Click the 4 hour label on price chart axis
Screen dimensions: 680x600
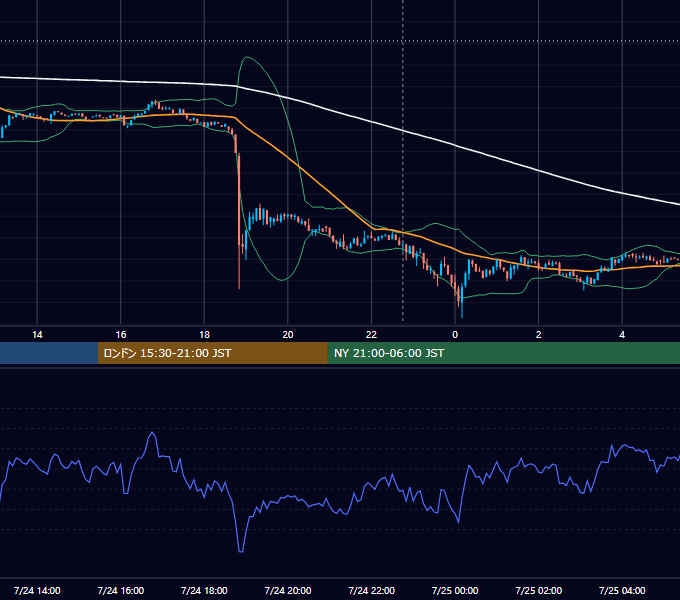pos(622,335)
